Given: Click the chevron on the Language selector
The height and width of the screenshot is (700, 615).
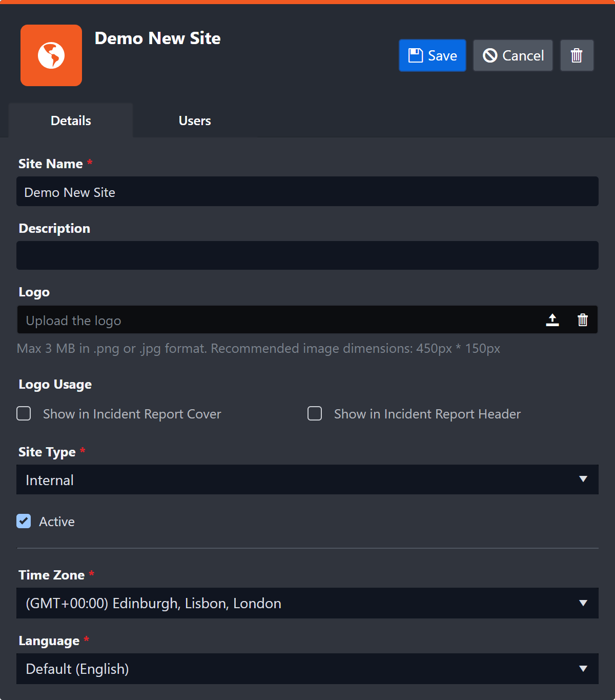Looking at the screenshot, I should (583, 669).
